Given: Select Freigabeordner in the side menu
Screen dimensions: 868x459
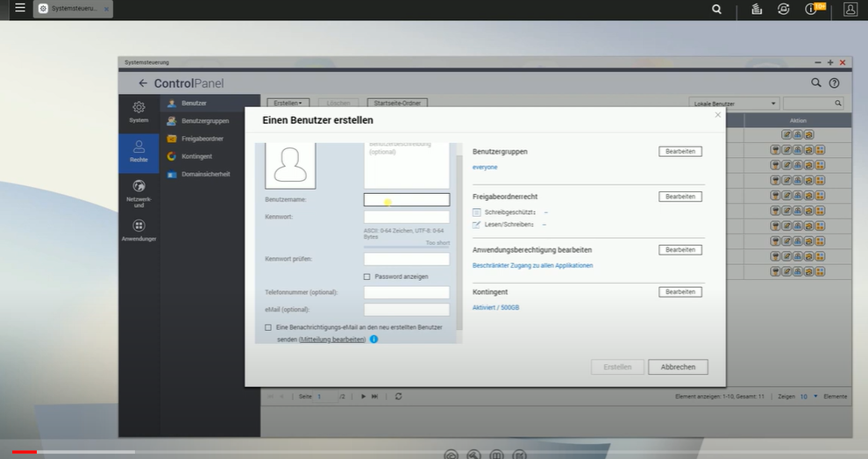Looking at the screenshot, I should (x=202, y=139).
